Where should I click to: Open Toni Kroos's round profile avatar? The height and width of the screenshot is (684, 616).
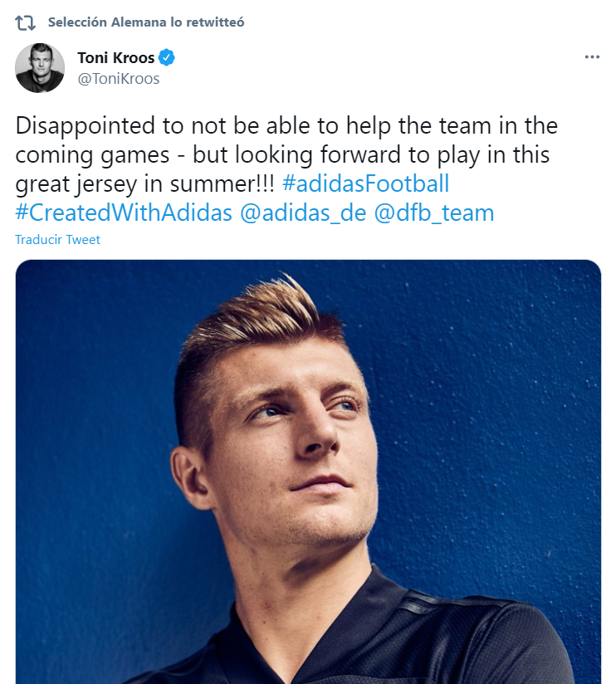click(x=40, y=68)
